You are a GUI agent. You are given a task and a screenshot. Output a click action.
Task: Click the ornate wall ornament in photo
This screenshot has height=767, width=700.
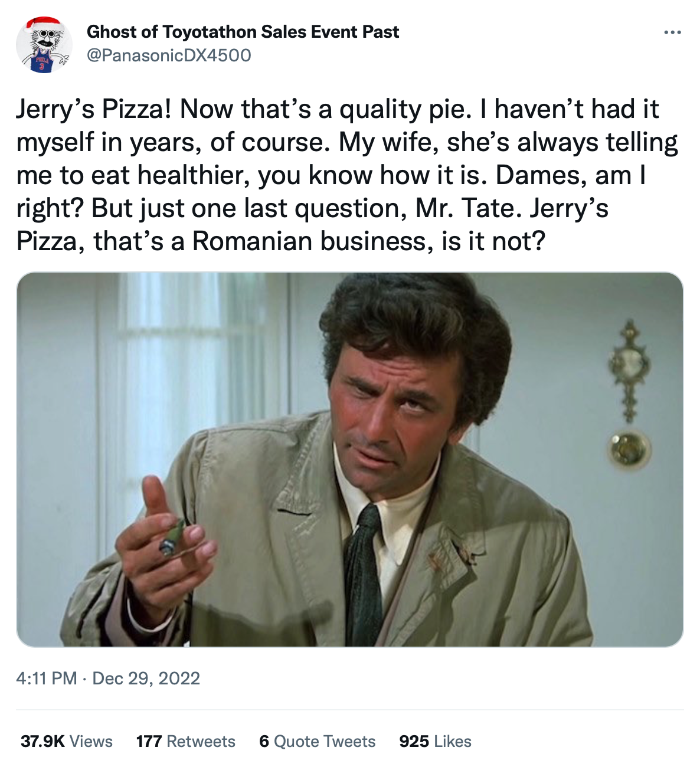coord(630,369)
